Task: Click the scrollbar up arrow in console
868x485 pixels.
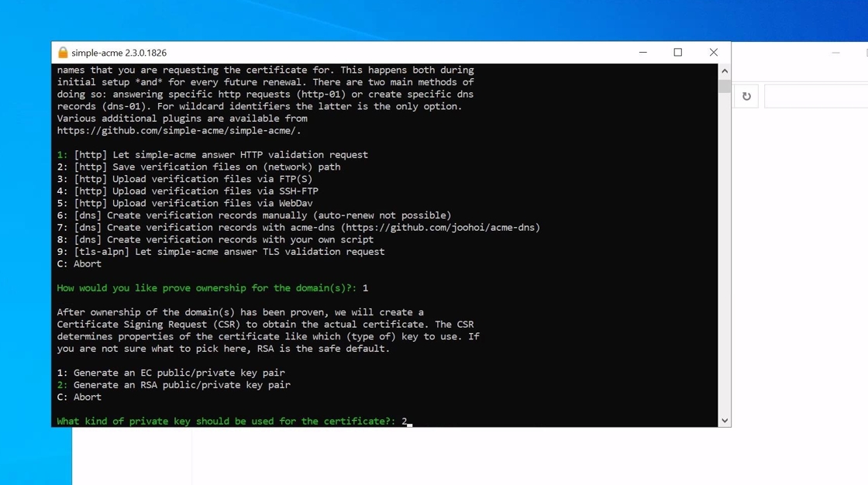Action: (x=725, y=71)
